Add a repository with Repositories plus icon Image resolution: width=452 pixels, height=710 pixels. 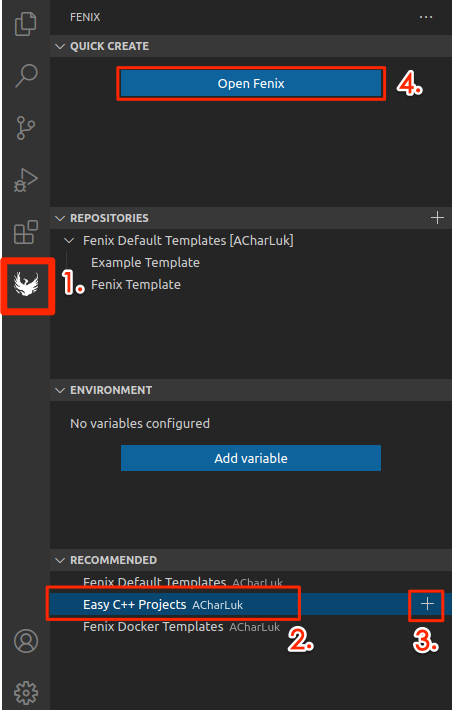tap(437, 218)
